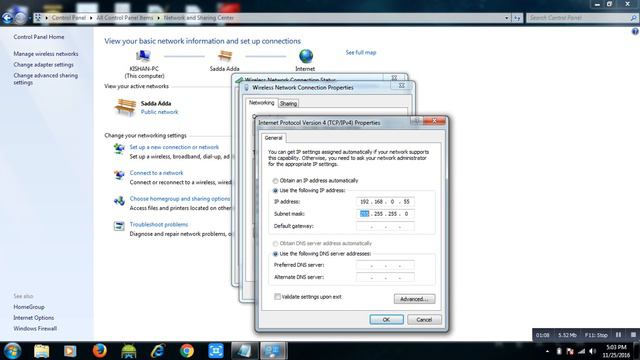Click Control Panel Home link
640x360 pixels.
point(39,37)
